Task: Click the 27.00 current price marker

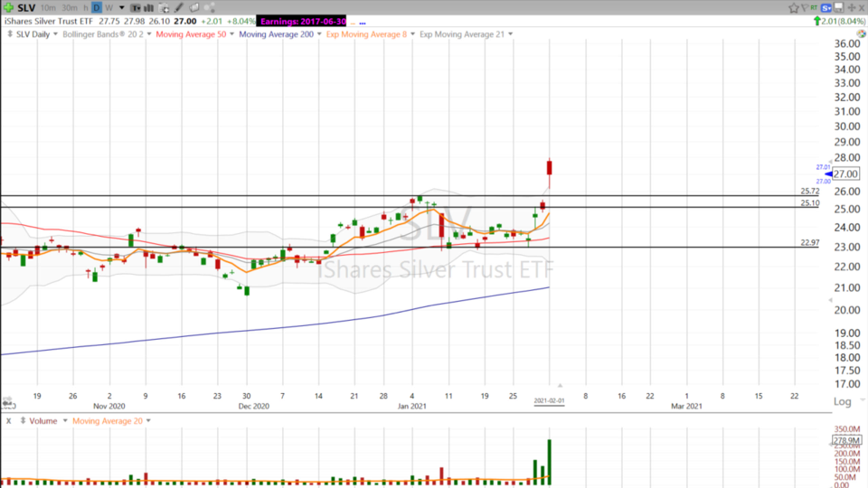Action: [846, 174]
